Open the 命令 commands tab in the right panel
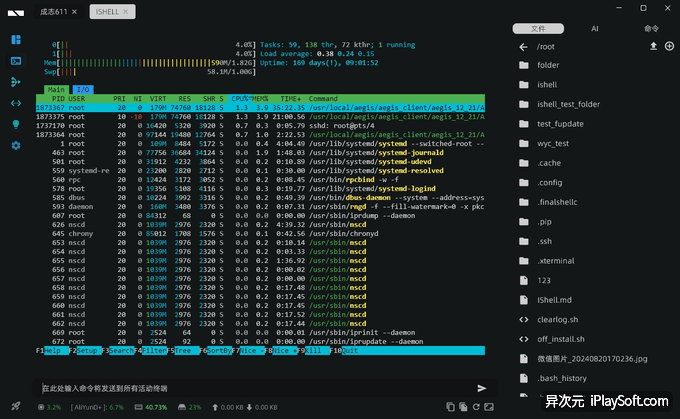The image size is (680, 419). 651,29
